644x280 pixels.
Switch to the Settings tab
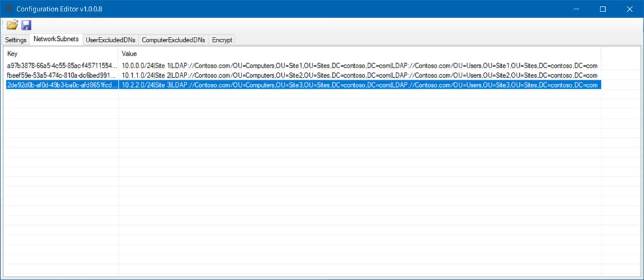tap(16, 40)
